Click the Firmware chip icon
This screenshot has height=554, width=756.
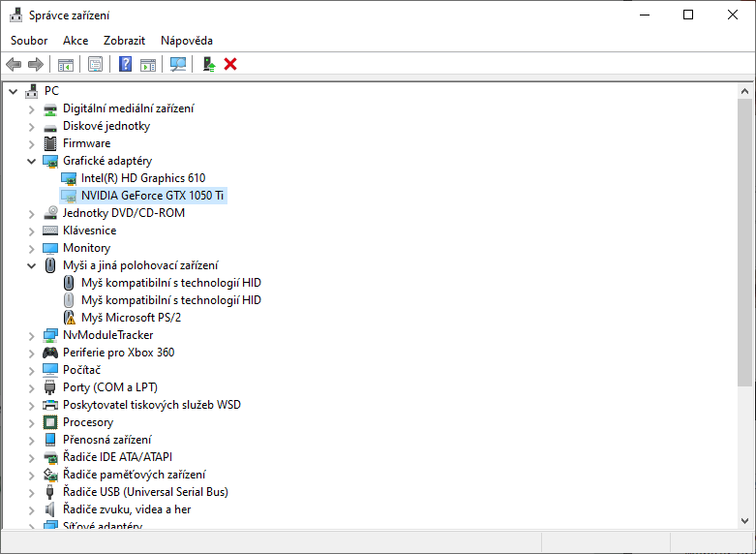(x=50, y=143)
